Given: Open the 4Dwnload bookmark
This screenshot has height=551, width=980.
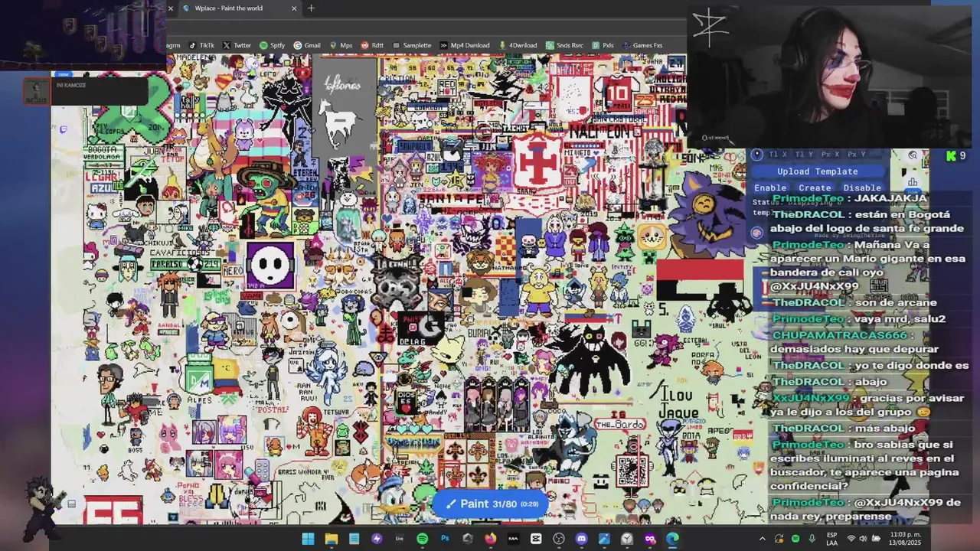Looking at the screenshot, I should (x=518, y=45).
